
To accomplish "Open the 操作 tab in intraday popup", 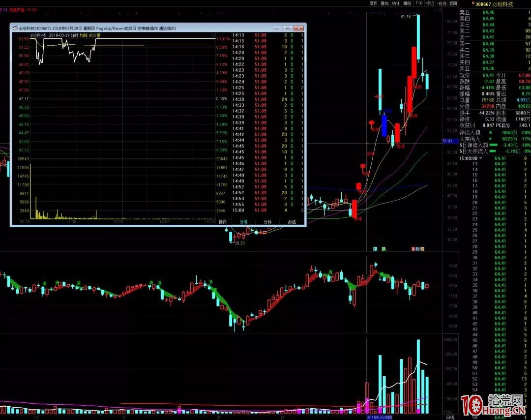I will tap(223, 222).
